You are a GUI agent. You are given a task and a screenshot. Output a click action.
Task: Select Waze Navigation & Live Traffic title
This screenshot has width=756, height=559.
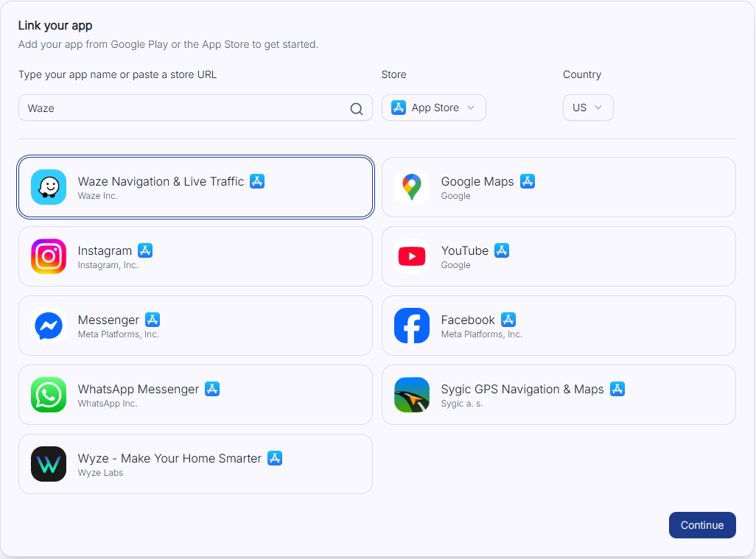point(161,181)
